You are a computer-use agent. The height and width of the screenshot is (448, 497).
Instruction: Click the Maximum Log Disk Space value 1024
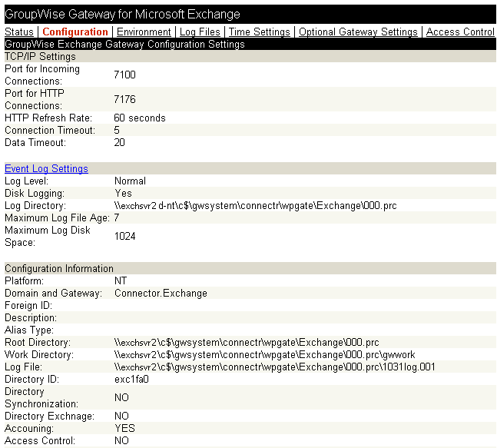point(125,236)
